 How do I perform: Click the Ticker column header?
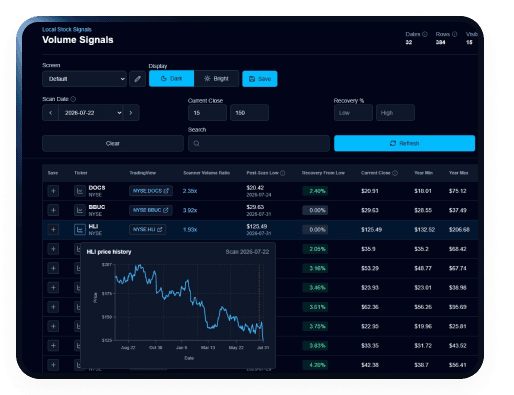pyautogui.click(x=81, y=173)
